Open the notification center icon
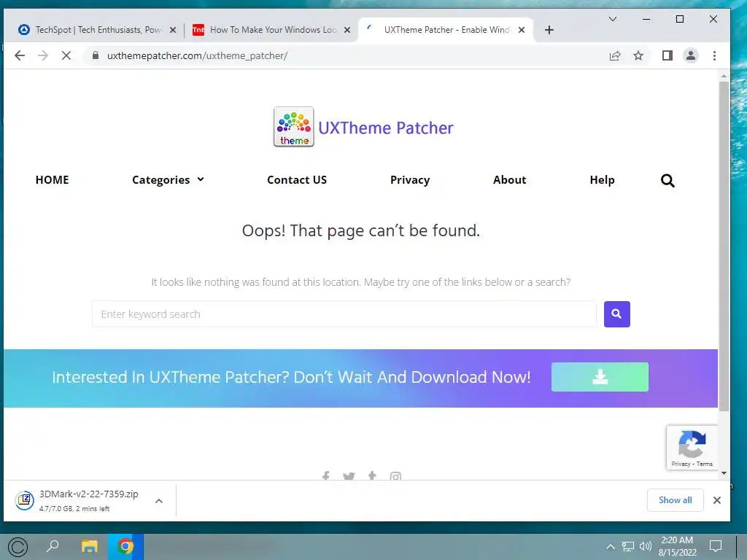The image size is (747, 560). (x=716, y=546)
